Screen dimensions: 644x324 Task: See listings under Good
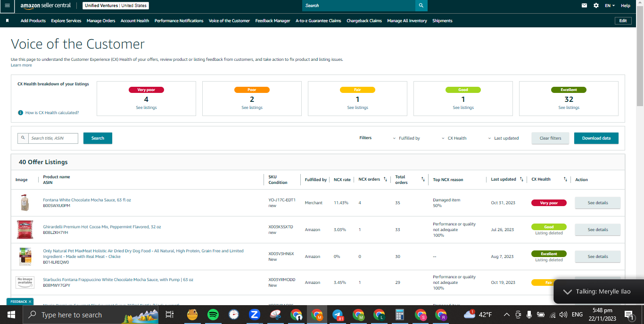463,108
